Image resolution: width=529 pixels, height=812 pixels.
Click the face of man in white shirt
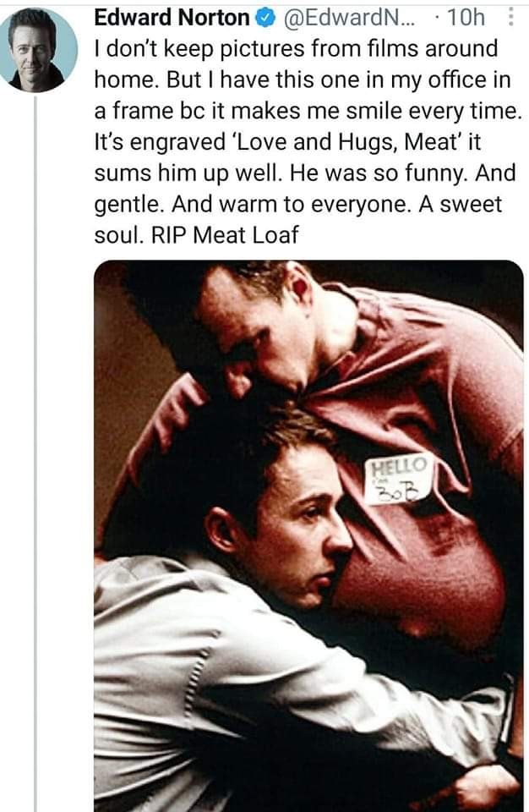coord(303,536)
